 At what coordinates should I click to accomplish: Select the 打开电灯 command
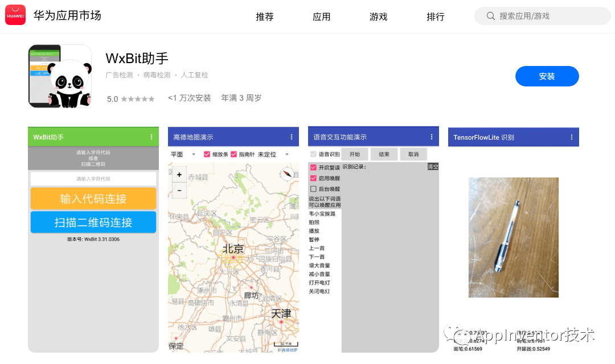pyautogui.click(x=319, y=283)
